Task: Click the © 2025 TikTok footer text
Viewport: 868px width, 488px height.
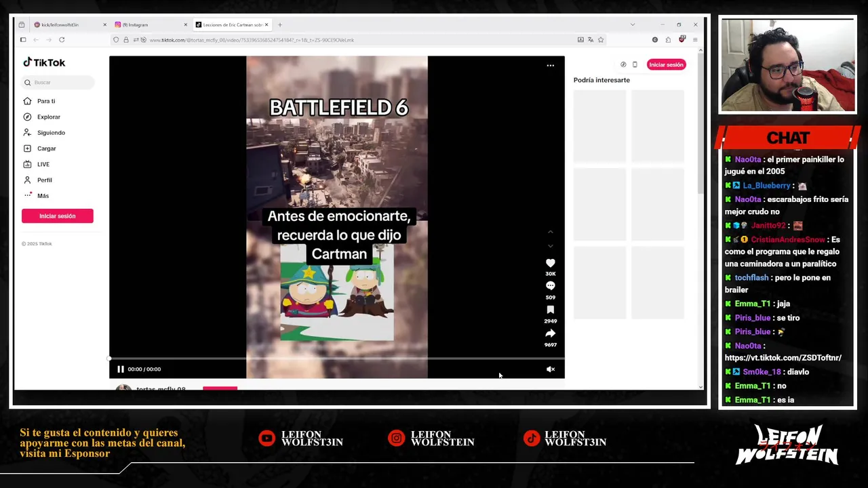Action: click(37, 244)
